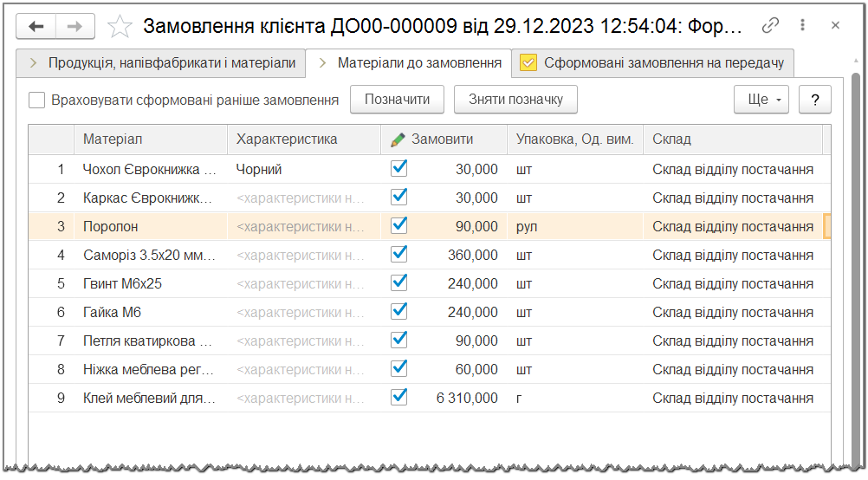Viewport: 868px width, 480px height.
Task: Click the pencil icon in Замовити column header
Action: click(398, 139)
